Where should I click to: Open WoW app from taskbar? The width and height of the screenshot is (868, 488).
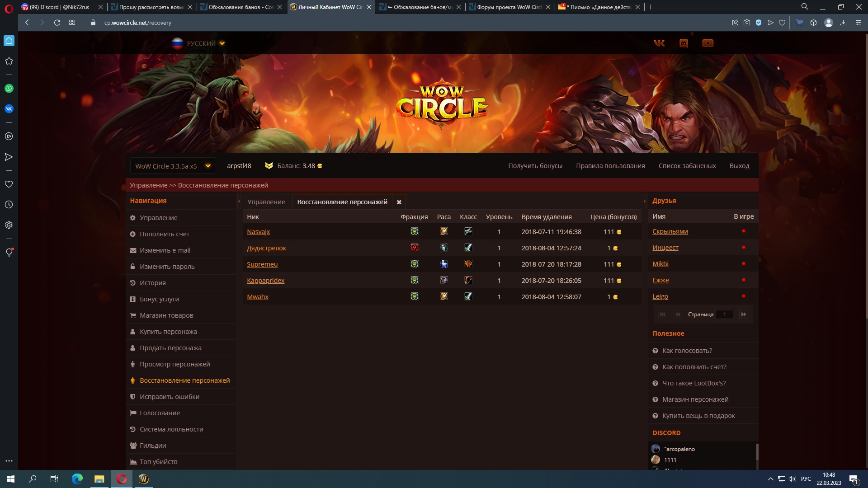(144, 479)
